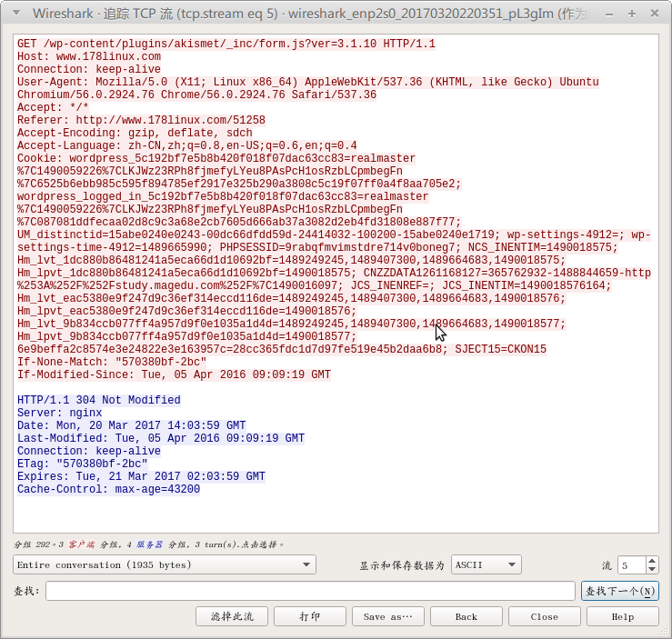Click the Accept-Language: zh-CN line

[186, 145]
